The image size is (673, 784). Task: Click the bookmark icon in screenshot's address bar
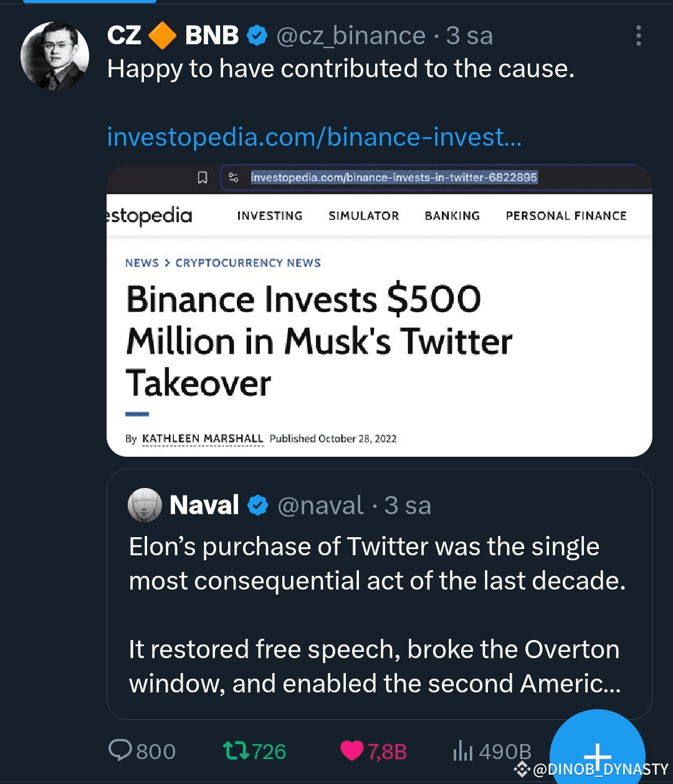(203, 178)
